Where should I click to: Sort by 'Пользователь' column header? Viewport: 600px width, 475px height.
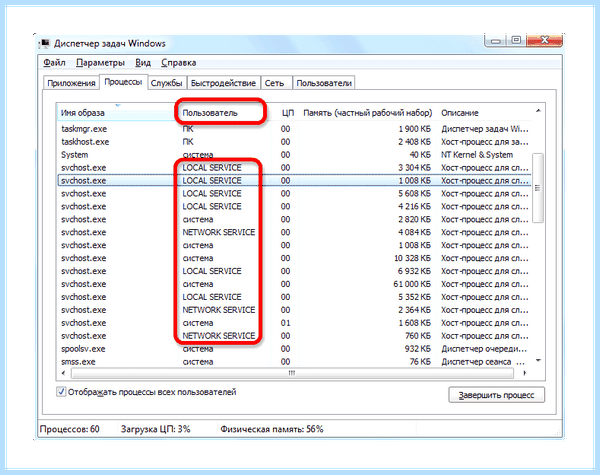tap(224, 113)
